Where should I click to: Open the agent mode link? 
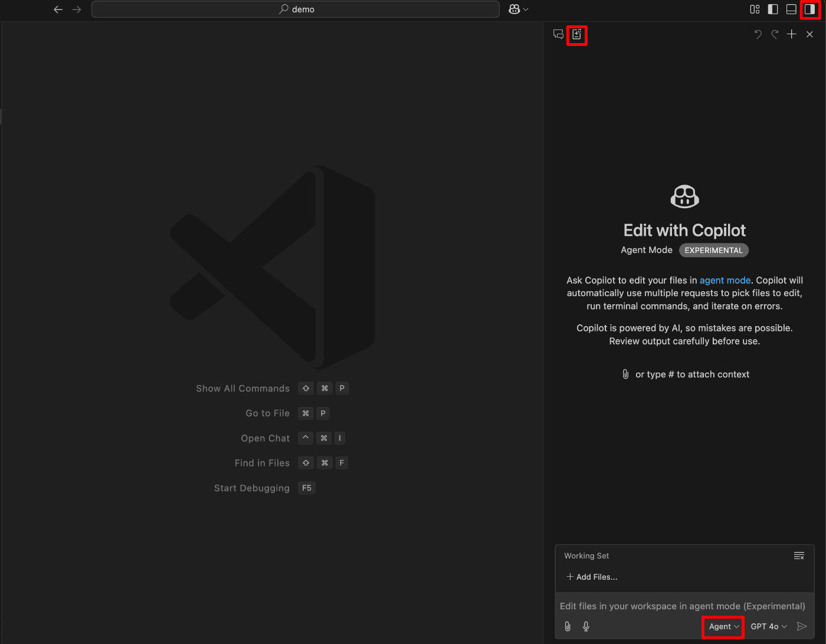[725, 280]
